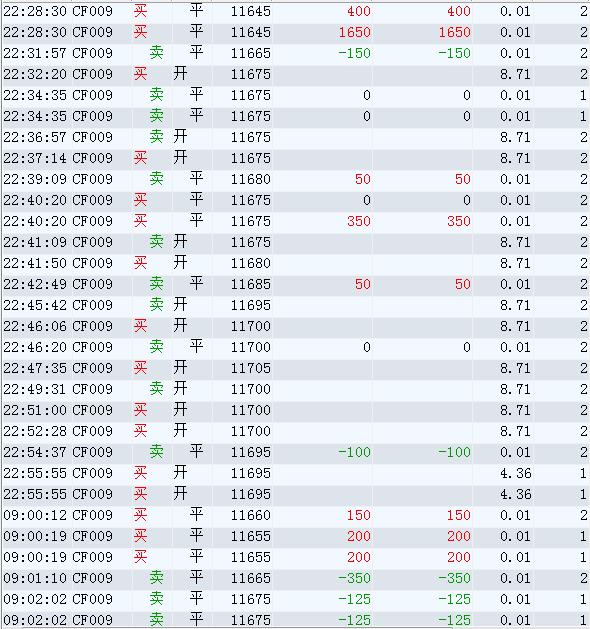The image size is (590, 629).
Task: Select the 22:41:09 sell open trade
Action: click(296, 242)
